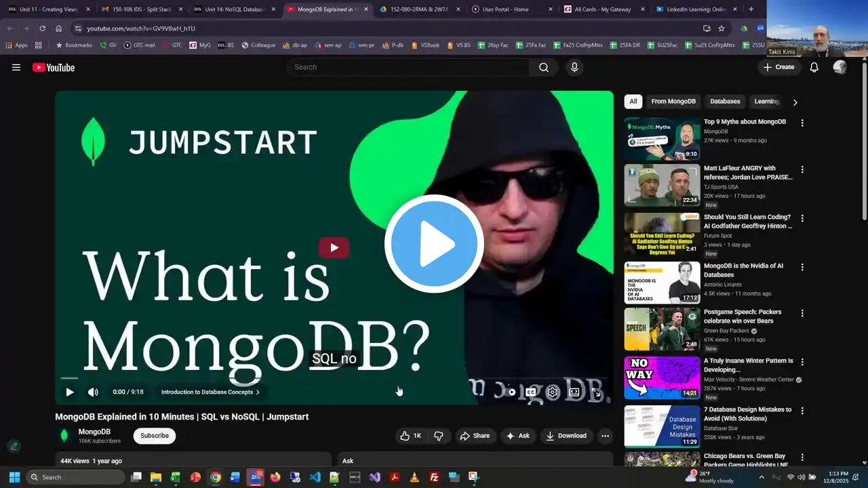Open options for Nvidia of AI Databases video
This screenshot has height=488, width=868.
(802, 267)
